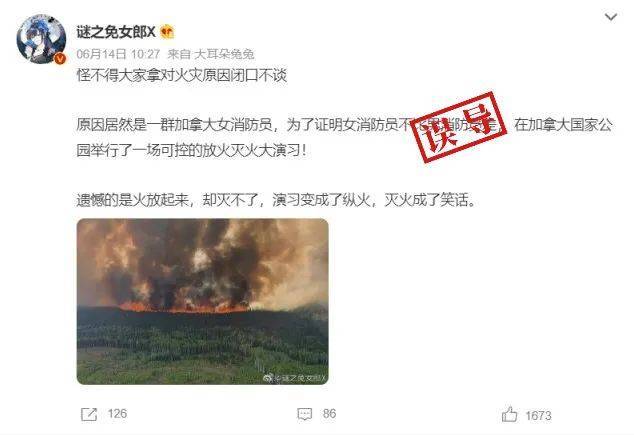Open the post options chevron menu

(x=610, y=17)
